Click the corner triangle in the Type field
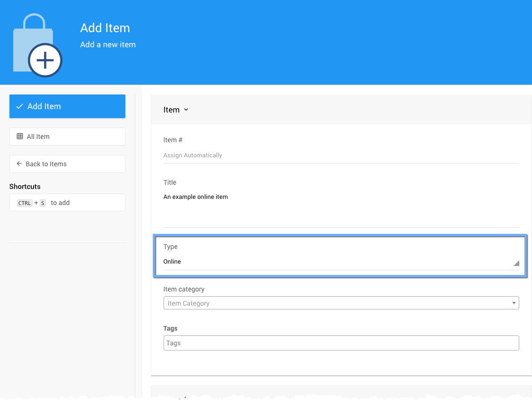This screenshot has width=532, height=411. [x=516, y=263]
